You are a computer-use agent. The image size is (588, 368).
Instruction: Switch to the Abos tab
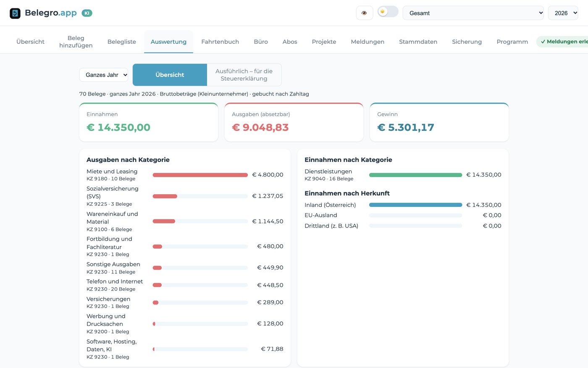(x=290, y=42)
